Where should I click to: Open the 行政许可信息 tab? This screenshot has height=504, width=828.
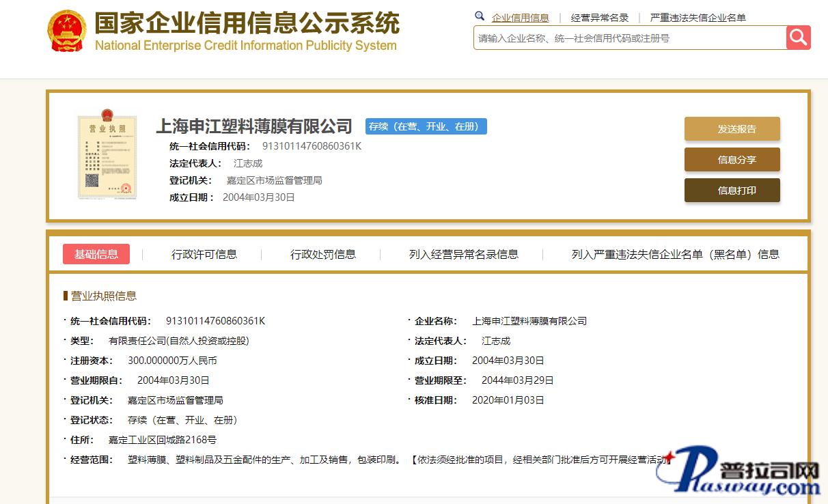point(204,254)
